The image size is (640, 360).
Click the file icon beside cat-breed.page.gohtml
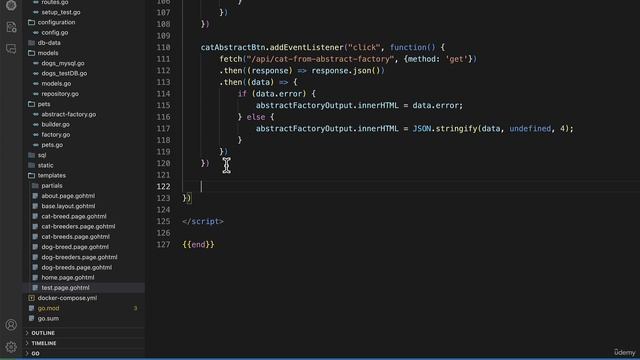pos(35,216)
